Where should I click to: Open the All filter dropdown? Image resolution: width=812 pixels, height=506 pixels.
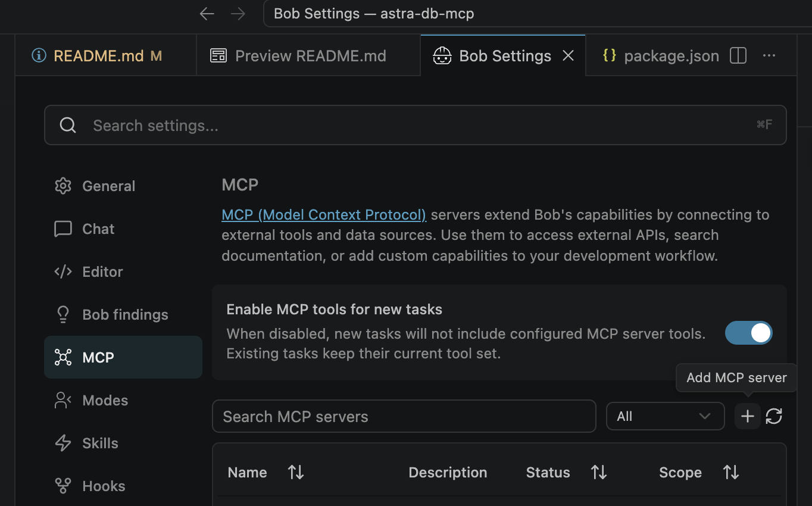click(665, 416)
